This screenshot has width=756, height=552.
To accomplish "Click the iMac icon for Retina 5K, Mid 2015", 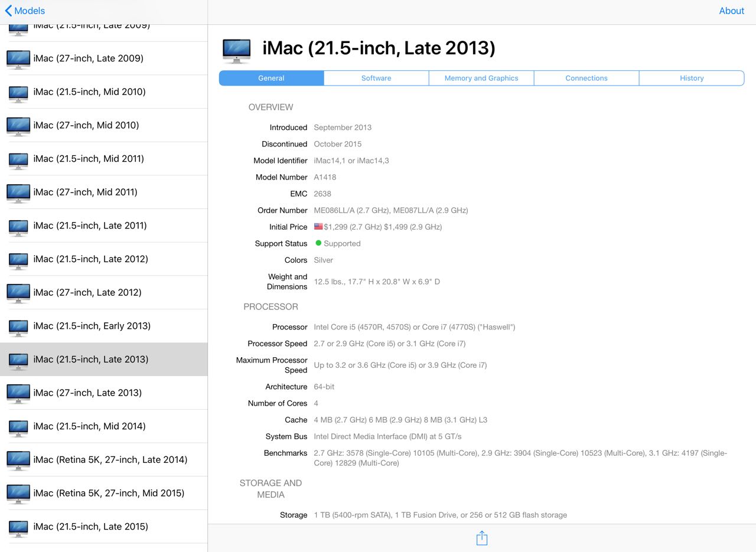I will click(x=18, y=495).
